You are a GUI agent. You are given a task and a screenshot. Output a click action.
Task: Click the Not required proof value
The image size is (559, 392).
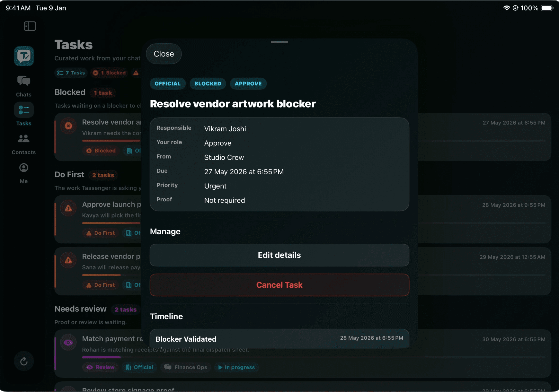point(224,200)
